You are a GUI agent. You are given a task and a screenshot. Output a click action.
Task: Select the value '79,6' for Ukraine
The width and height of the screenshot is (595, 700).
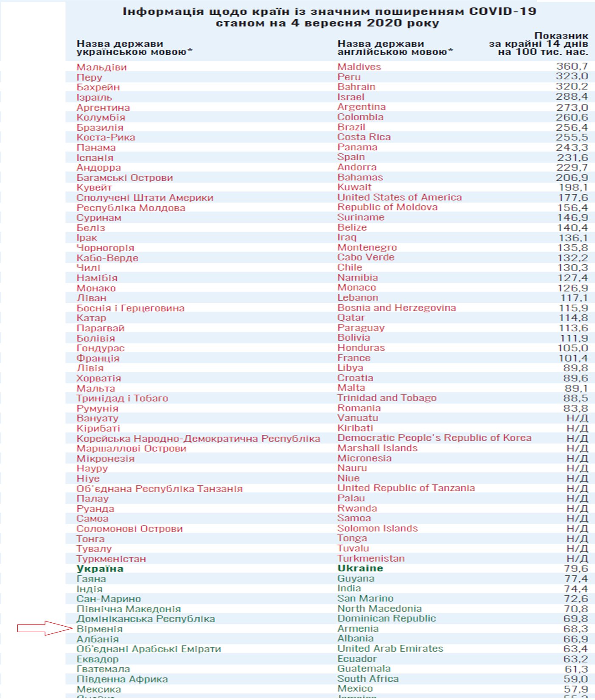pos(575,568)
